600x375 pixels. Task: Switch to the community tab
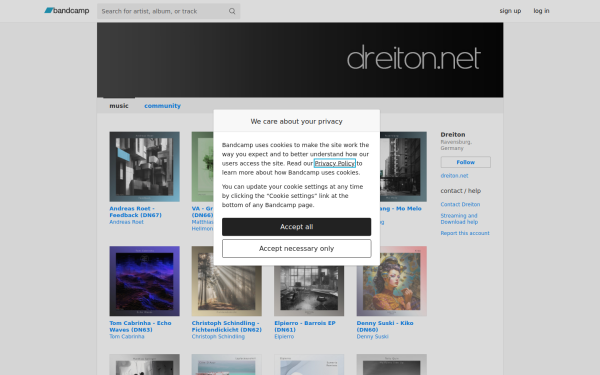pos(162,106)
